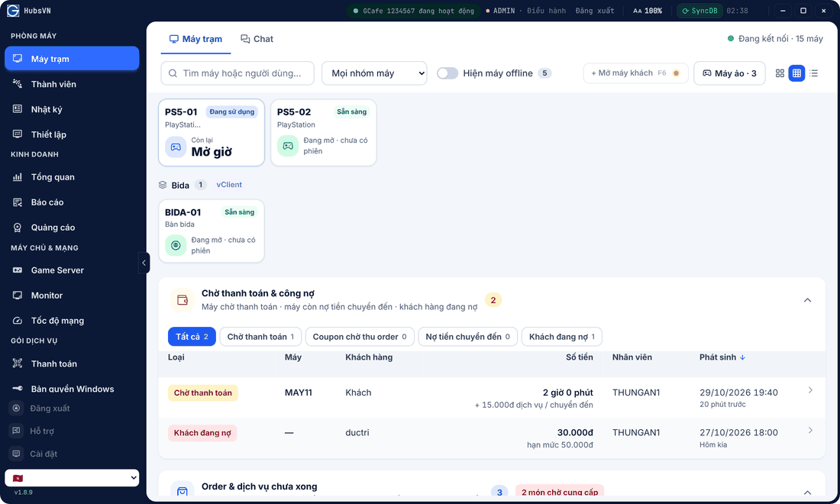This screenshot has height=504, width=840.
Task: Open the language flag dropdown
Action: 72,478
